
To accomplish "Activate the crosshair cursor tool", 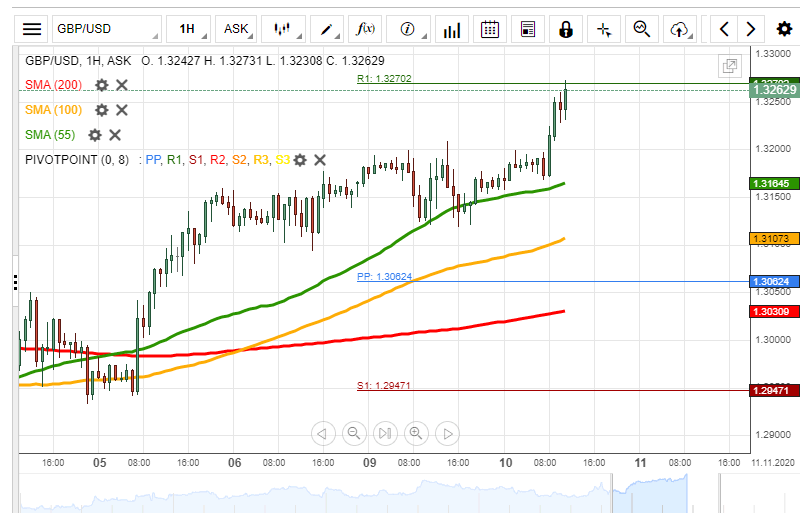I will (604, 29).
